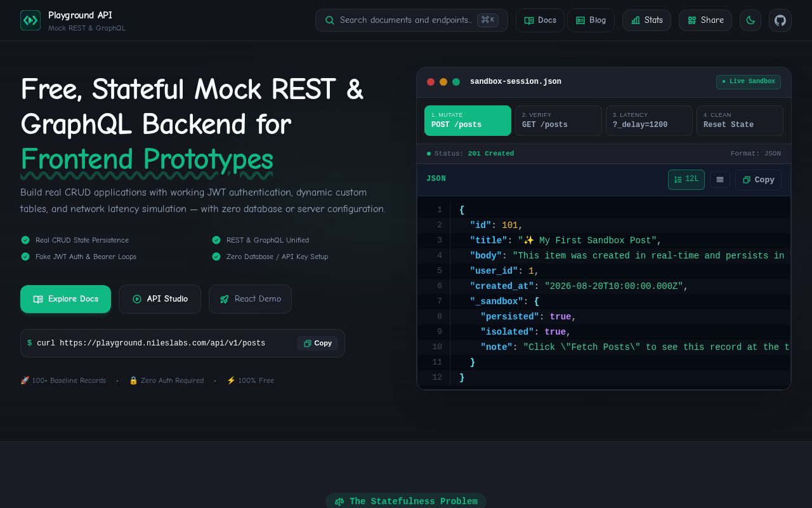812x508 pixels.
Task: Switch to the 2. Verify GET /posts tab
Action: [558, 121]
